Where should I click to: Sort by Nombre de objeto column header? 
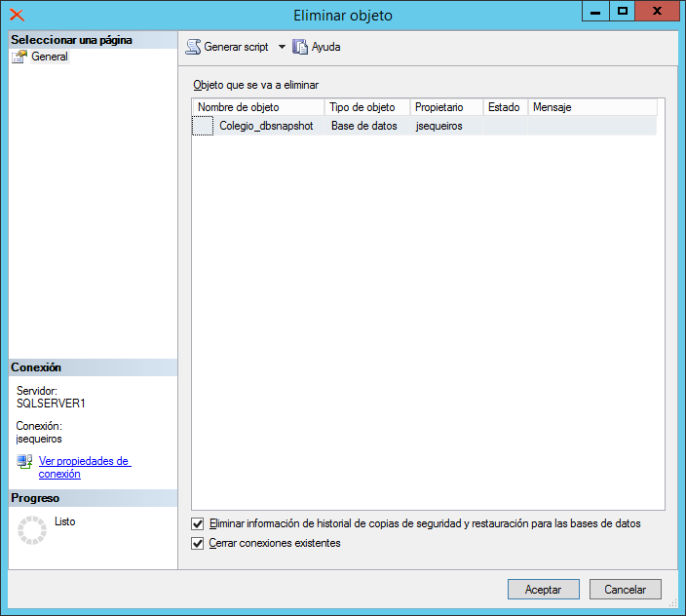click(258, 107)
